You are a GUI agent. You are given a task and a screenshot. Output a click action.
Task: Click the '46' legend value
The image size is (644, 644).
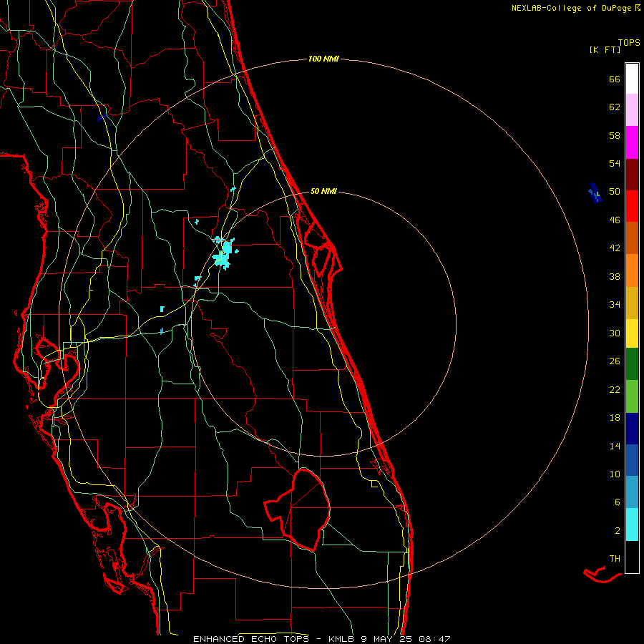click(615, 220)
